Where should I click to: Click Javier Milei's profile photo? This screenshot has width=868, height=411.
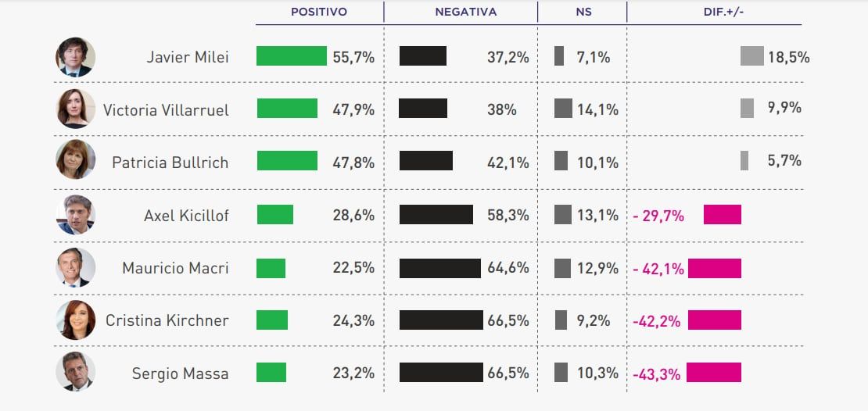[x=76, y=57]
